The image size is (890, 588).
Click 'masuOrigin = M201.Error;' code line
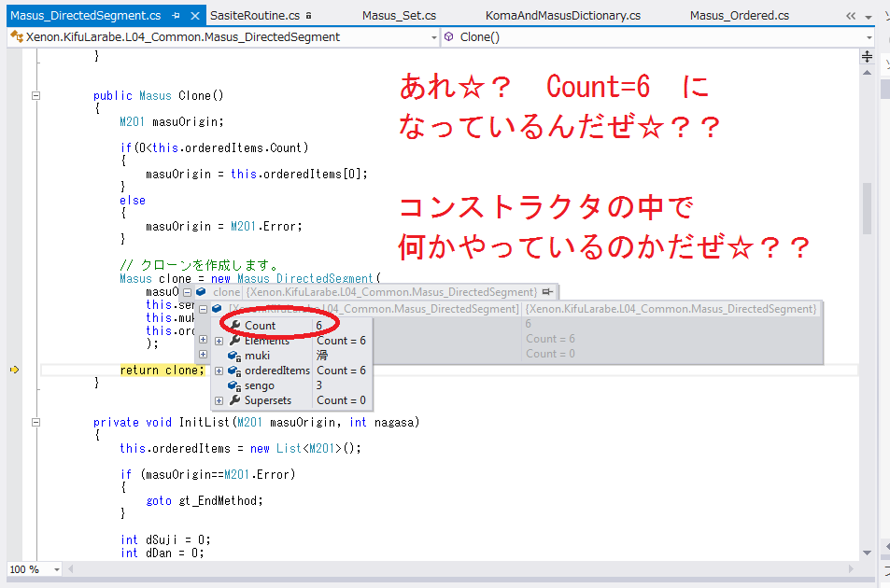pos(223,226)
